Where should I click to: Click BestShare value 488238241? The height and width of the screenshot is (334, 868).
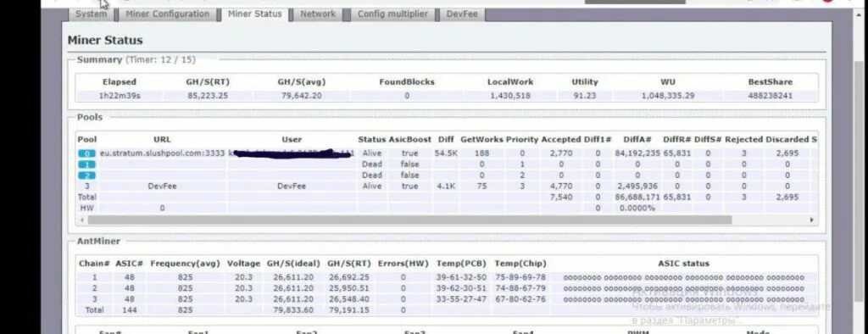pyautogui.click(x=770, y=96)
